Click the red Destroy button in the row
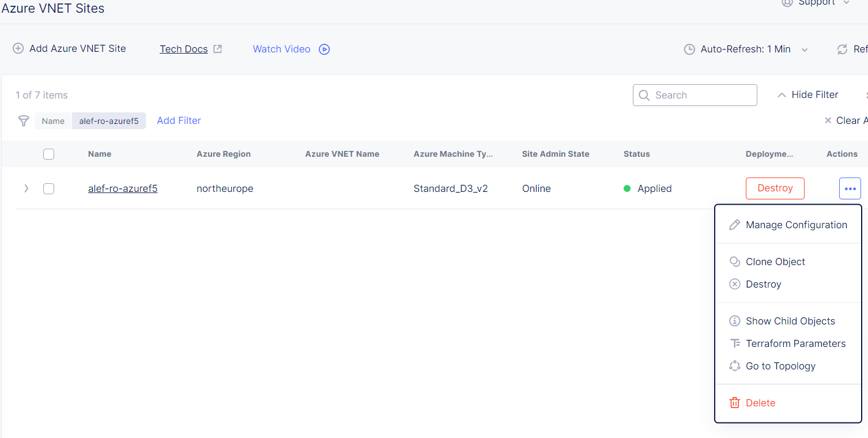 [x=775, y=188]
